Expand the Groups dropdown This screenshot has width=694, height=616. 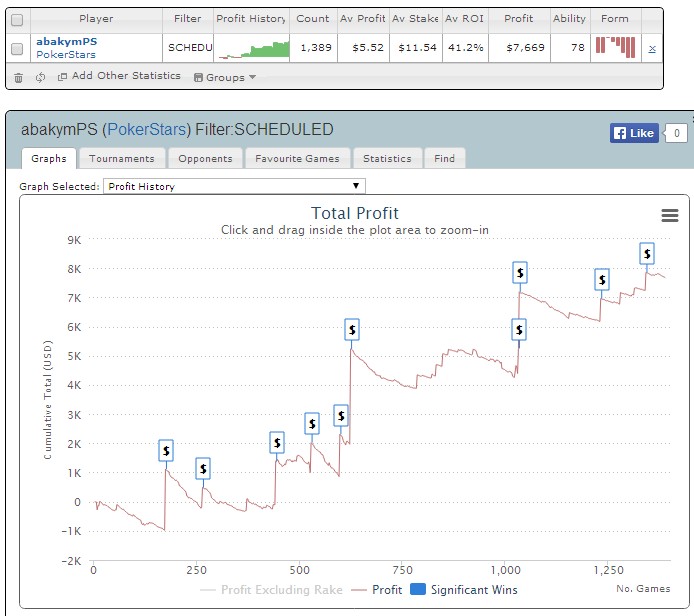225,77
